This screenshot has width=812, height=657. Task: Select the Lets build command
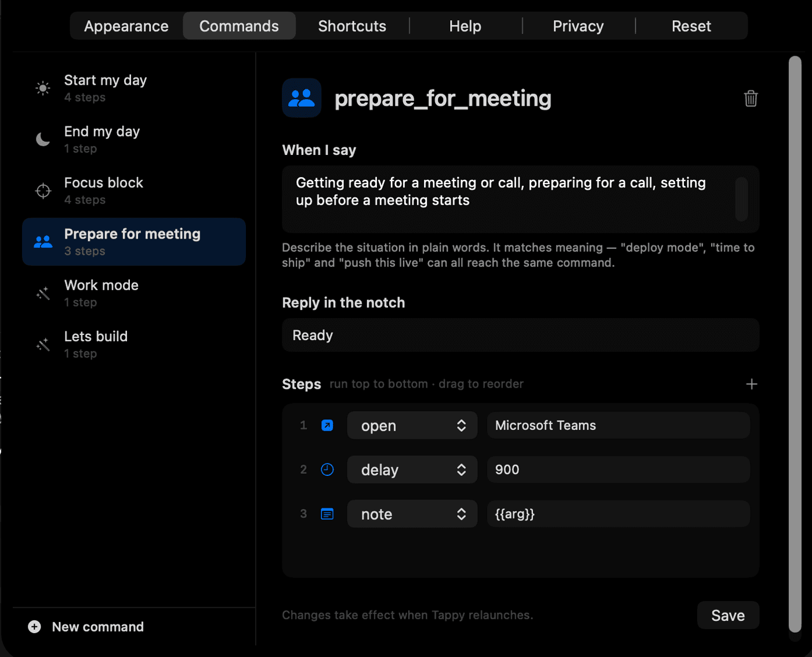pos(134,345)
